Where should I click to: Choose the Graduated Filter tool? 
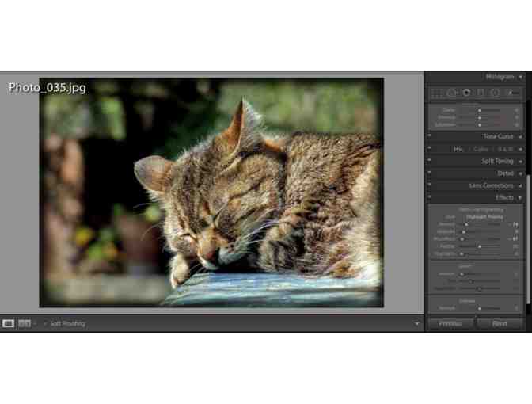tap(481, 93)
